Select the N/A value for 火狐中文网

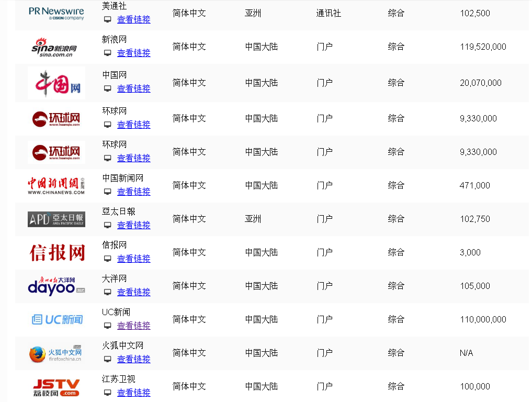pos(467,353)
